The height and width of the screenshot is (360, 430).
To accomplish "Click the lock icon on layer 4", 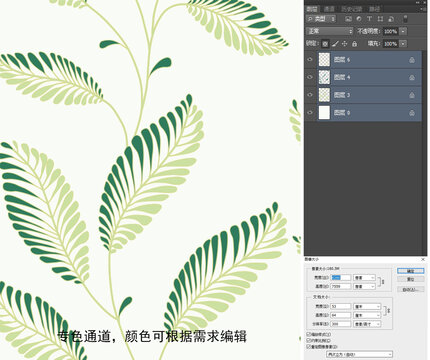I will (x=412, y=78).
